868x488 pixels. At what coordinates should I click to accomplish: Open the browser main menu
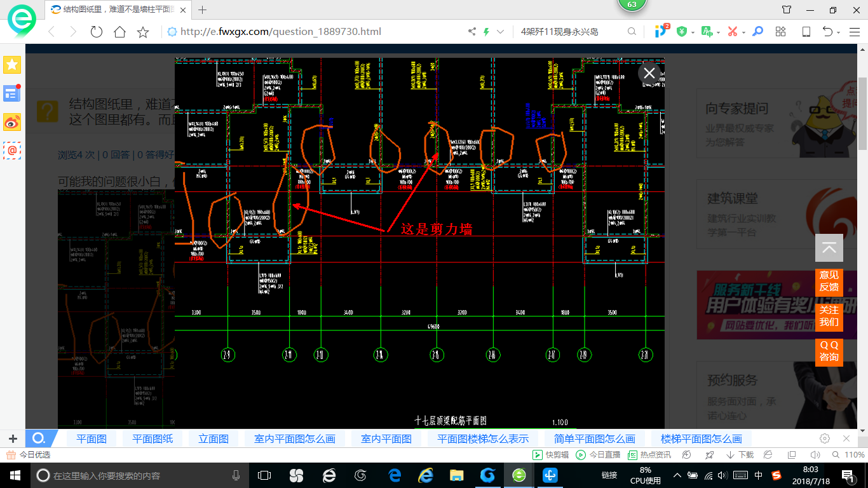[853, 32]
